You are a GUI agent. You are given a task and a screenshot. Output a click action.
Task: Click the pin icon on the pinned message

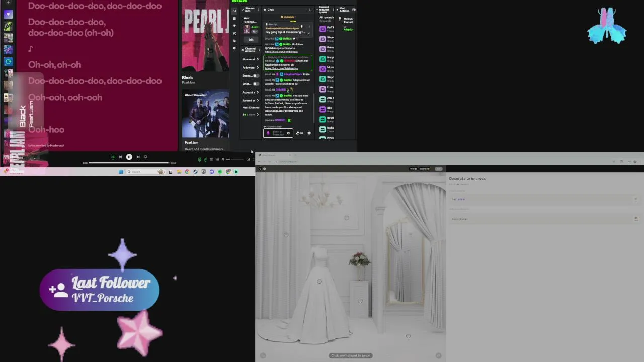(302, 26)
